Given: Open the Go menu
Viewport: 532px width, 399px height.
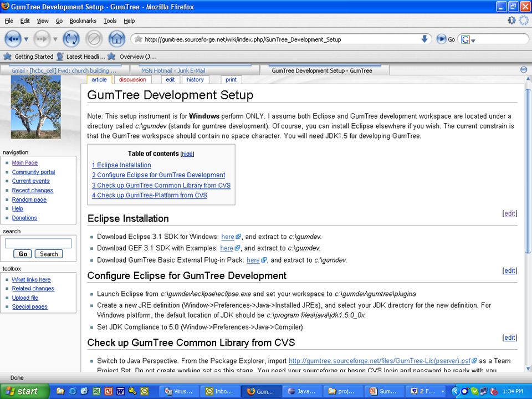Looking at the screenshot, I should pyautogui.click(x=59, y=21).
